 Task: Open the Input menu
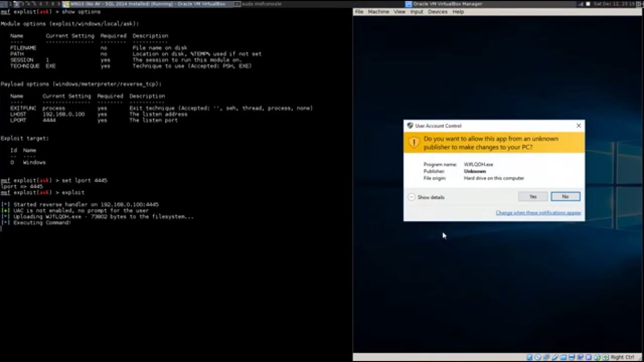417,12
